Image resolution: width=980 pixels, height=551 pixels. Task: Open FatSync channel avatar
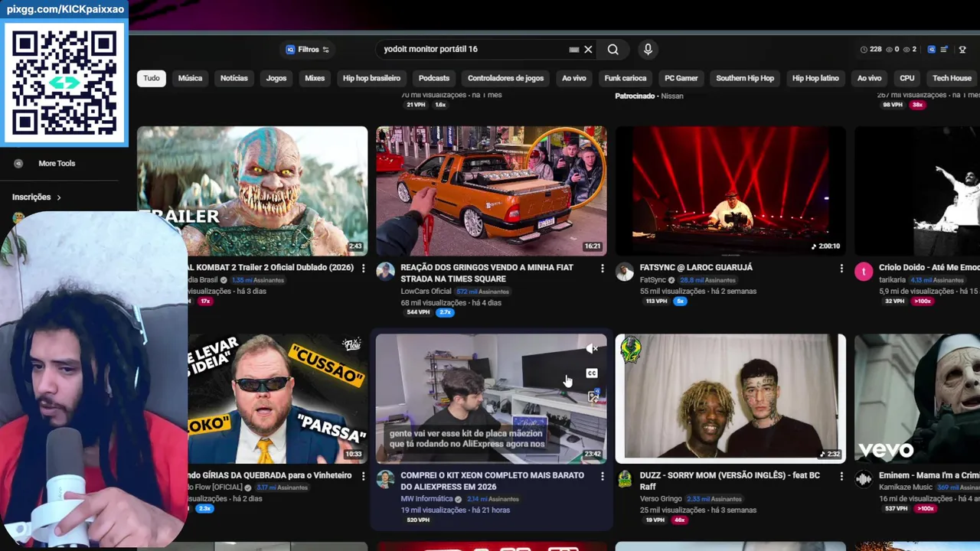point(625,272)
